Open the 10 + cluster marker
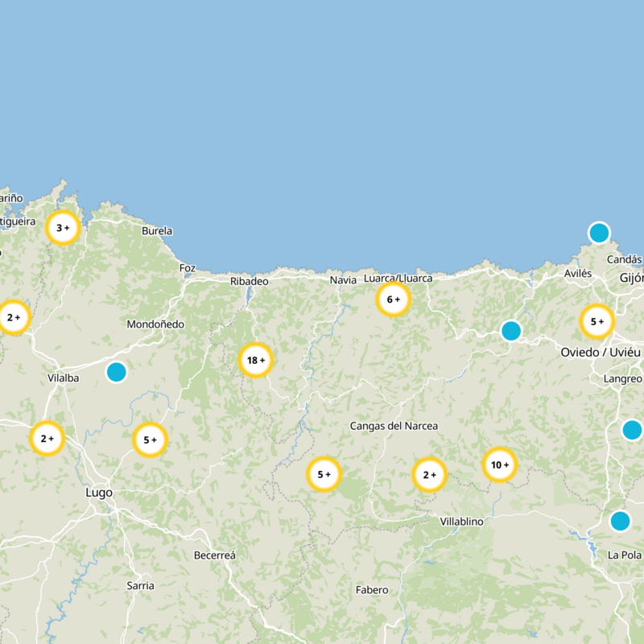 point(500,465)
